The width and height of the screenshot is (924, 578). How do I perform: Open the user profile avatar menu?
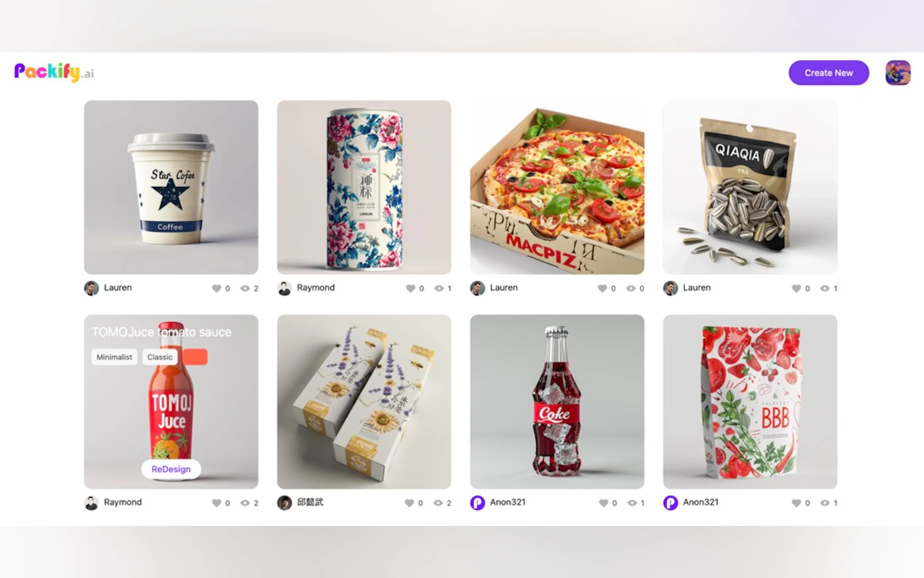898,73
